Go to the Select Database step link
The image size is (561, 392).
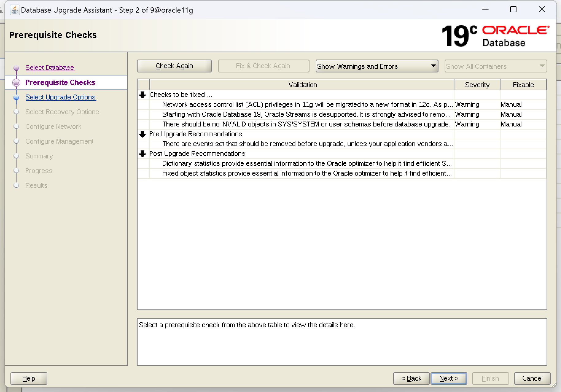[x=50, y=68]
